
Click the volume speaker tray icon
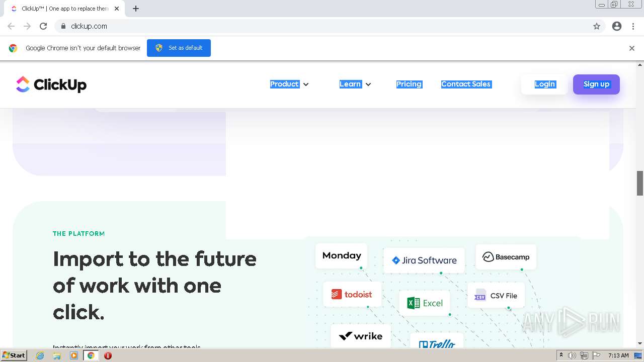click(x=572, y=355)
